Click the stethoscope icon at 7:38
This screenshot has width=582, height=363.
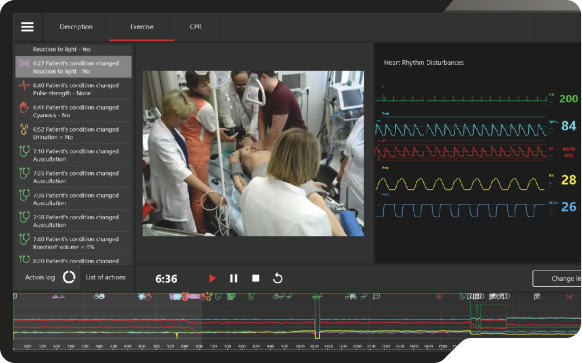(x=24, y=217)
